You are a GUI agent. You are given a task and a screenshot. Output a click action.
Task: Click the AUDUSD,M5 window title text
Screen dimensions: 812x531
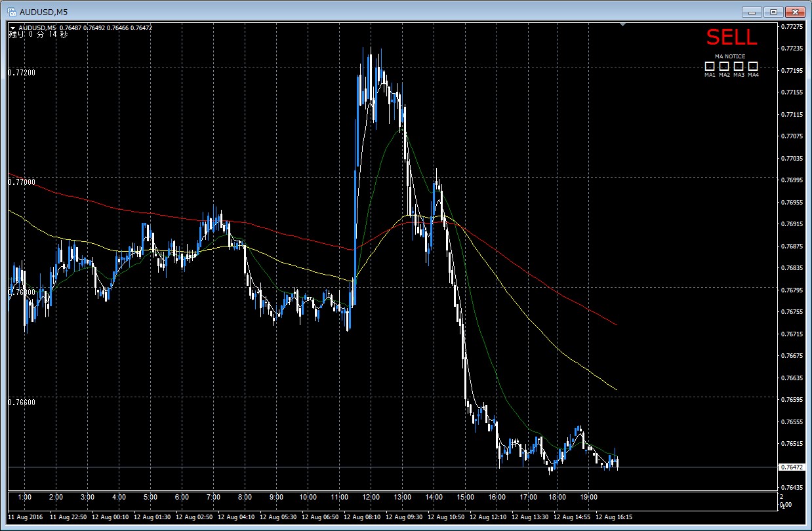[43, 12]
